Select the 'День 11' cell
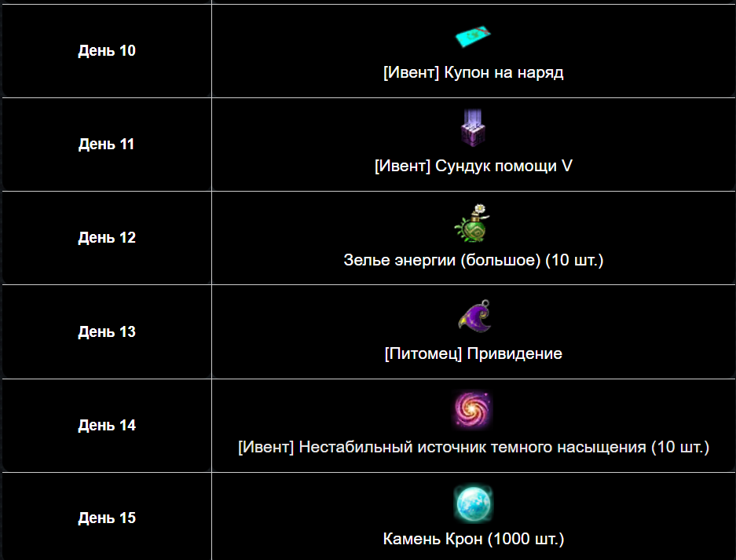The height and width of the screenshot is (560, 736). tap(107, 144)
